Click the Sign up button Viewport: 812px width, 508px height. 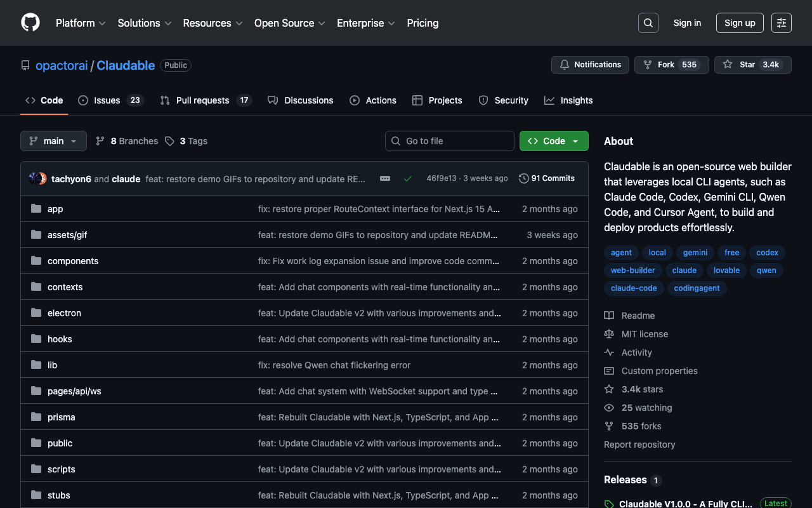tap(740, 23)
